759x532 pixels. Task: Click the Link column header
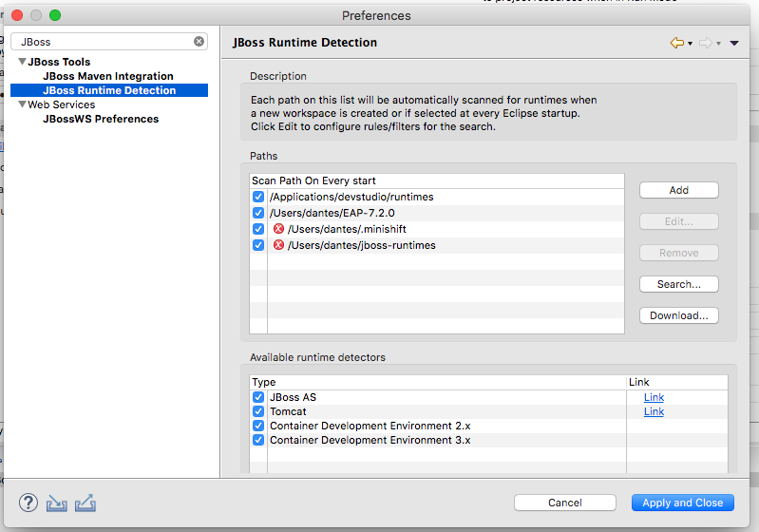click(676, 382)
